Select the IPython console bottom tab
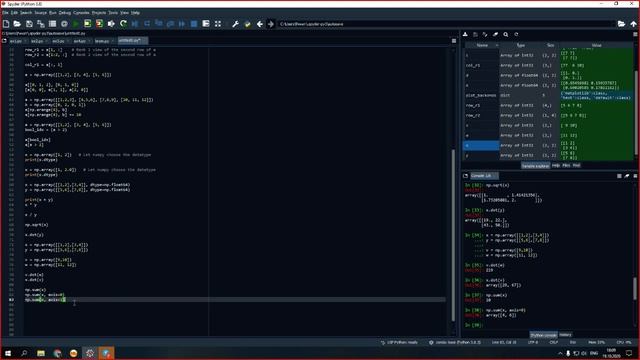The image size is (640, 360). 543,335
